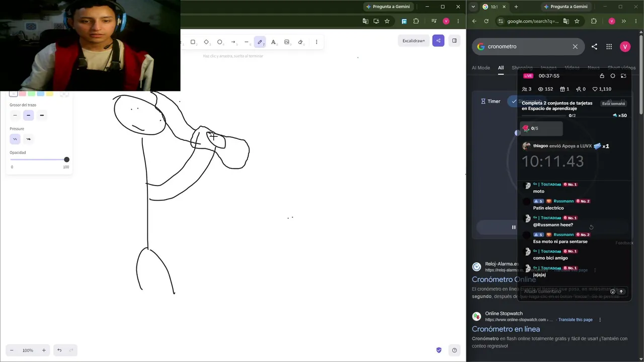Screen dimensions: 644x362
Task: Zoom out the Excalidraw canvas
Action: [12, 350]
